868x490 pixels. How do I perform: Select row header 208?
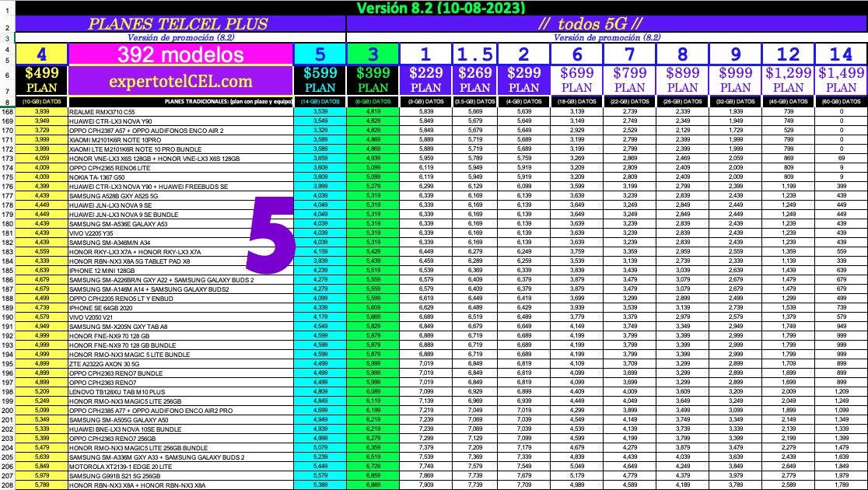pyautogui.click(x=8, y=485)
